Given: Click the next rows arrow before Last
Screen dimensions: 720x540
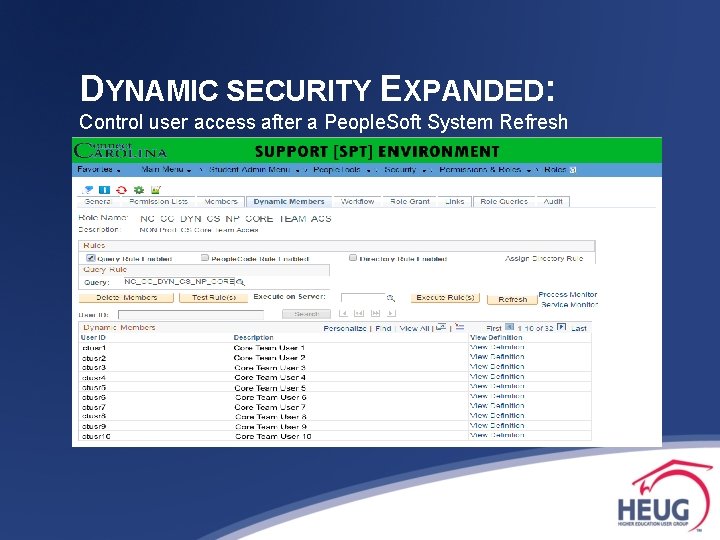Looking at the screenshot, I should click(x=561, y=327).
